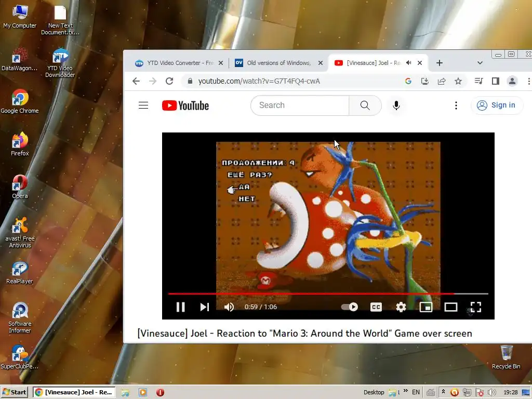Open YouTube hamburger guide menu

143,105
